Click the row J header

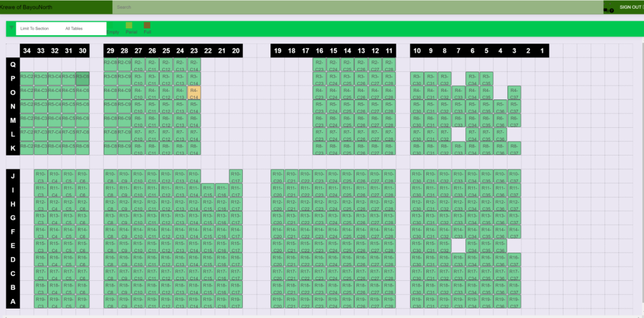coord(13,176)
